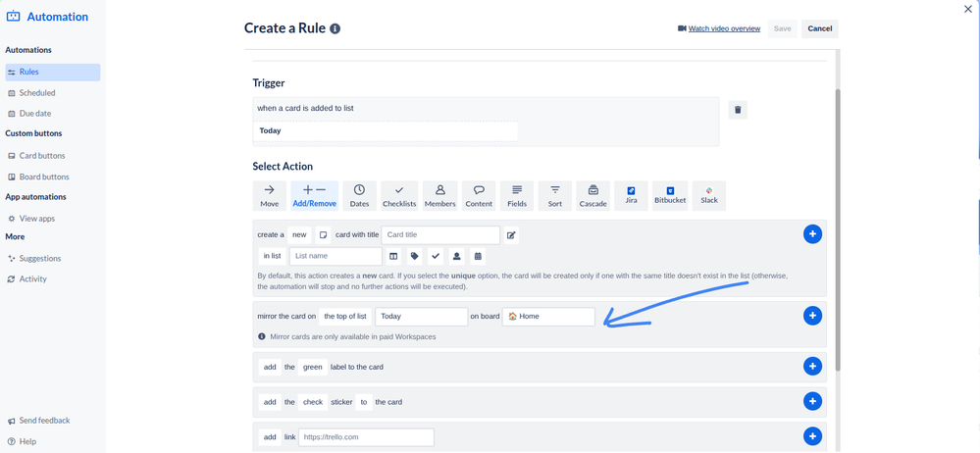Toggle 'add' in the green label row
The width and height of the screenshot is (980, 453).
click(270, 367)
